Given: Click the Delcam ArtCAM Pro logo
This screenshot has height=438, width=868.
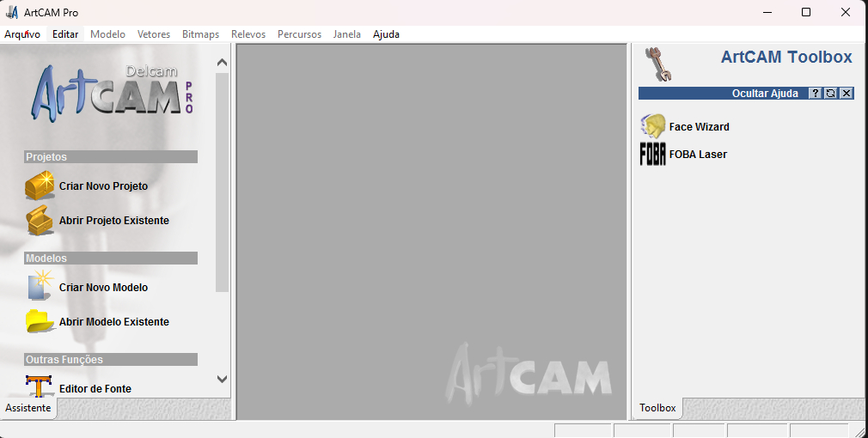Looking at the screenshot, I should 113,92.
